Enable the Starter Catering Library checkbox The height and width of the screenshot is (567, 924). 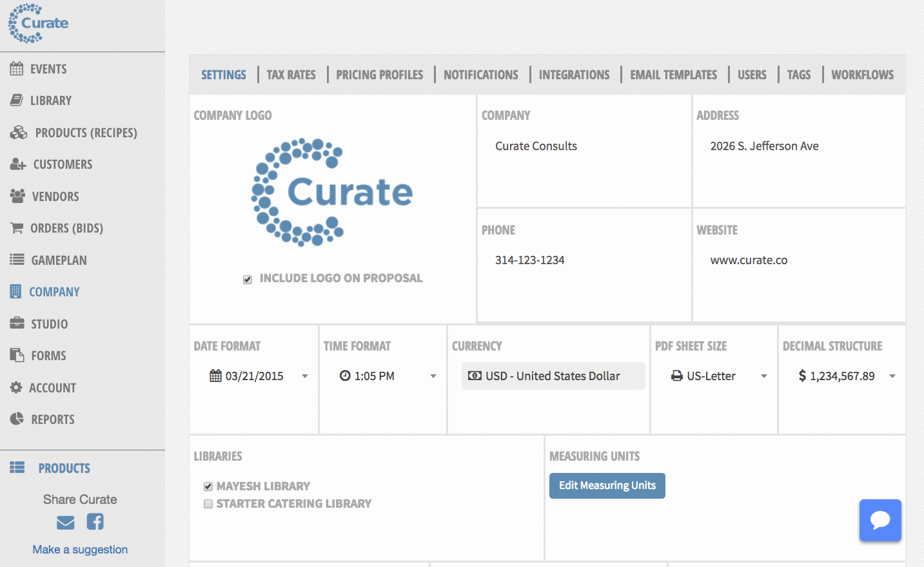tap(208, 504)
